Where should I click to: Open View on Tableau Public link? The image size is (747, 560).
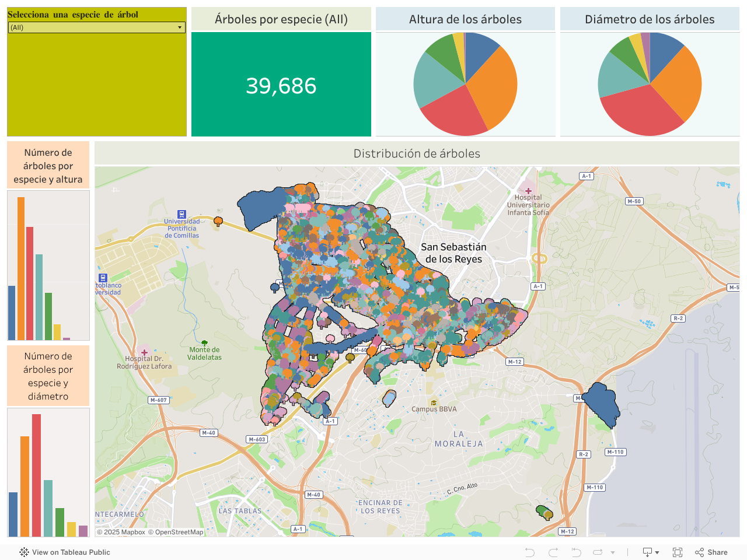pos(71,552)
